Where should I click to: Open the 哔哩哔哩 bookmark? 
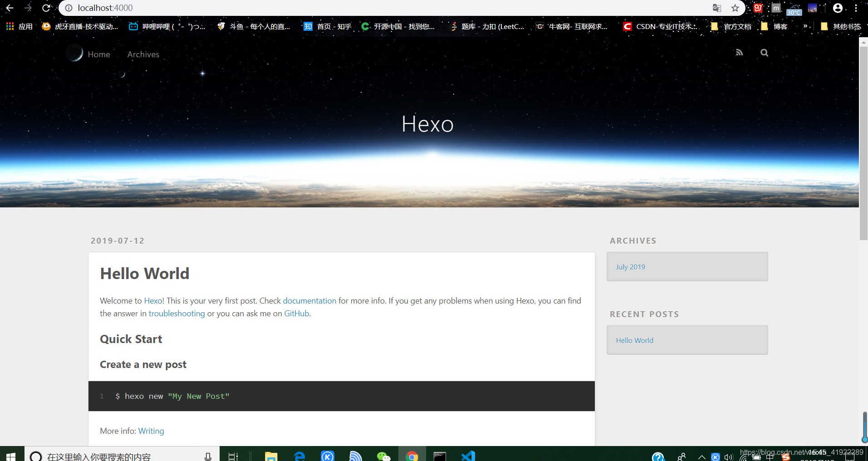(167, 26)
